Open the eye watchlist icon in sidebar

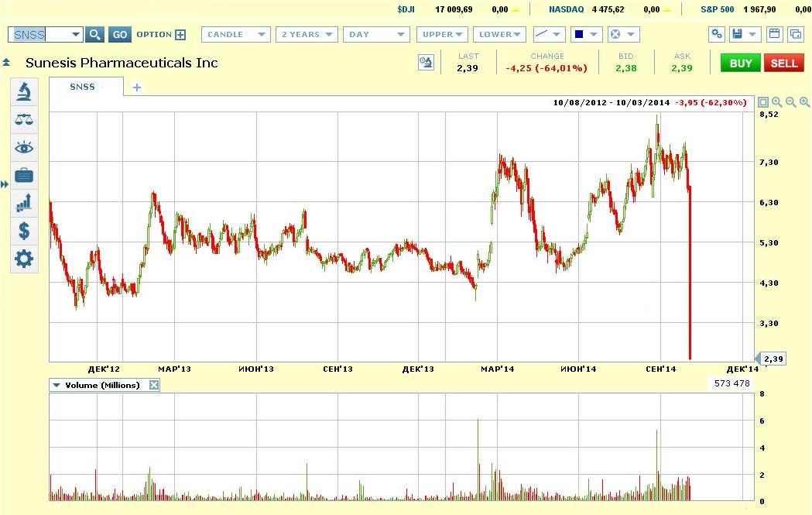(x=24, y=147)
